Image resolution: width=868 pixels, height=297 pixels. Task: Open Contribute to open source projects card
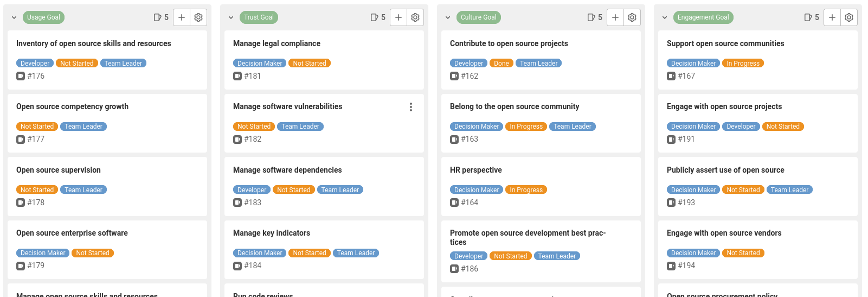pyautogui.click(x=509, y=43)
